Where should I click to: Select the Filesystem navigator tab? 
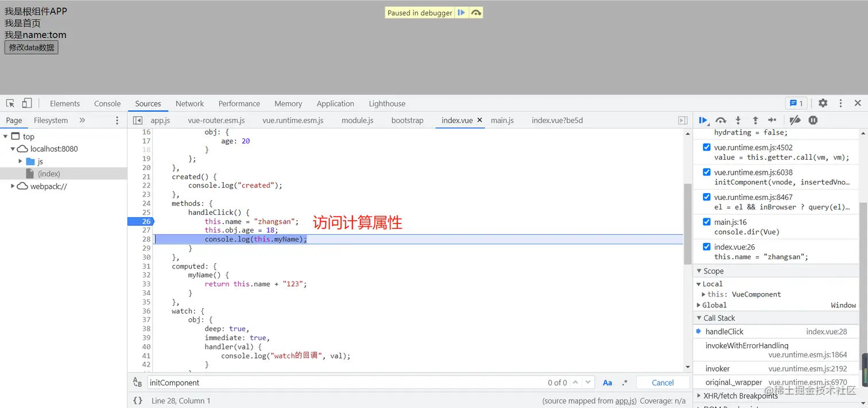[x=51, y=120]
